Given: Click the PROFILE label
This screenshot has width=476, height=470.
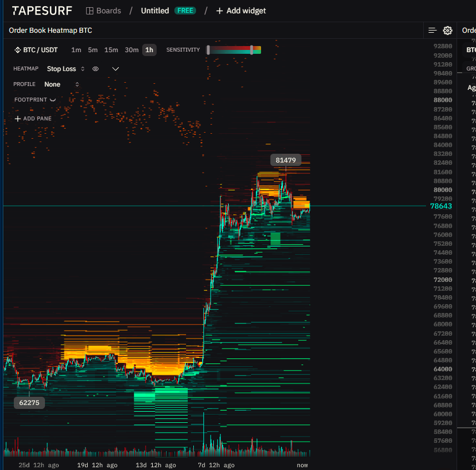Looking at the screenshot, I should click(x=24, y=84).
